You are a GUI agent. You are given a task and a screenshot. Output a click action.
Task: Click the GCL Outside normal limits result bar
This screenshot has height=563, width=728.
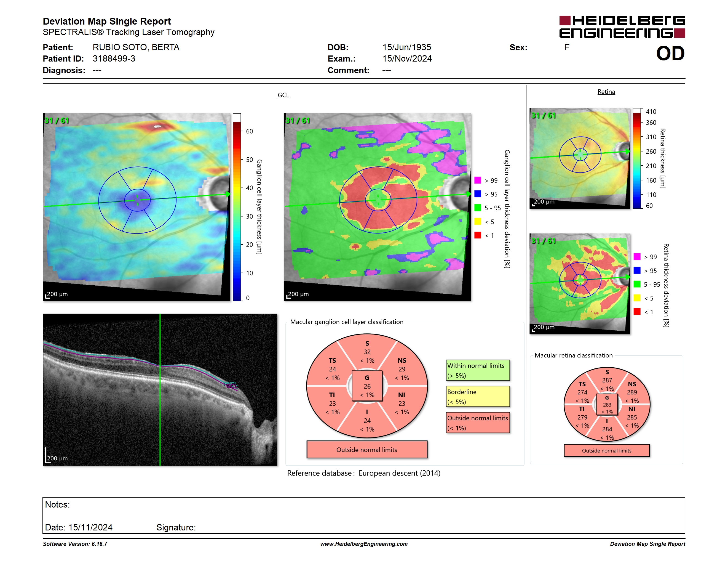367,450
